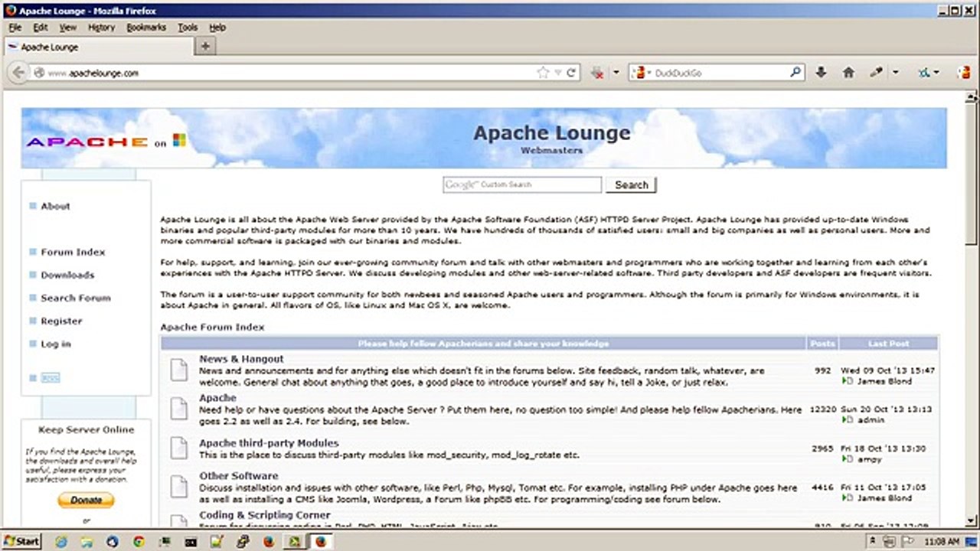
Task: Open the ampy user profile link
Action: (869, 459)
